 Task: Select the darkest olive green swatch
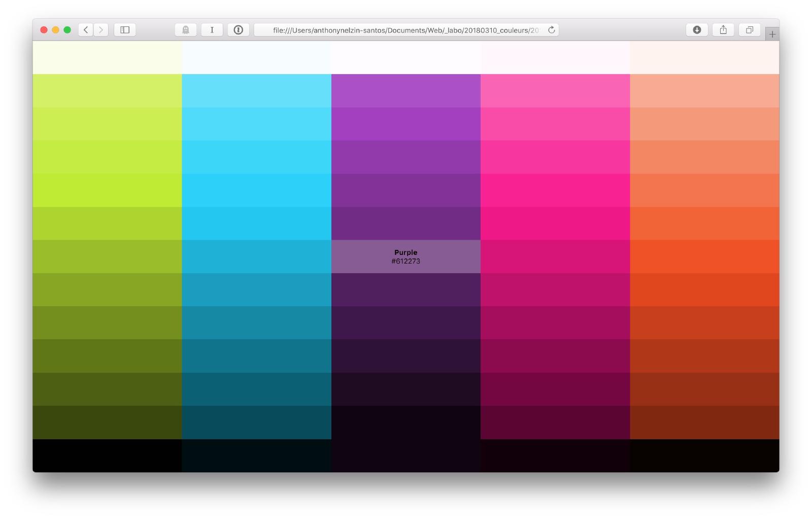tap(107, 422)
